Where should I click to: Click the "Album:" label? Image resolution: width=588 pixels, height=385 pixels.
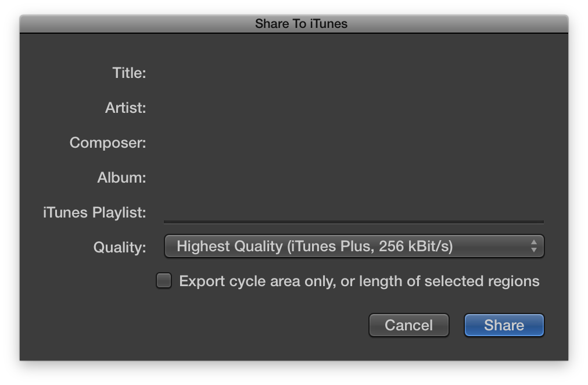point(121,178)
